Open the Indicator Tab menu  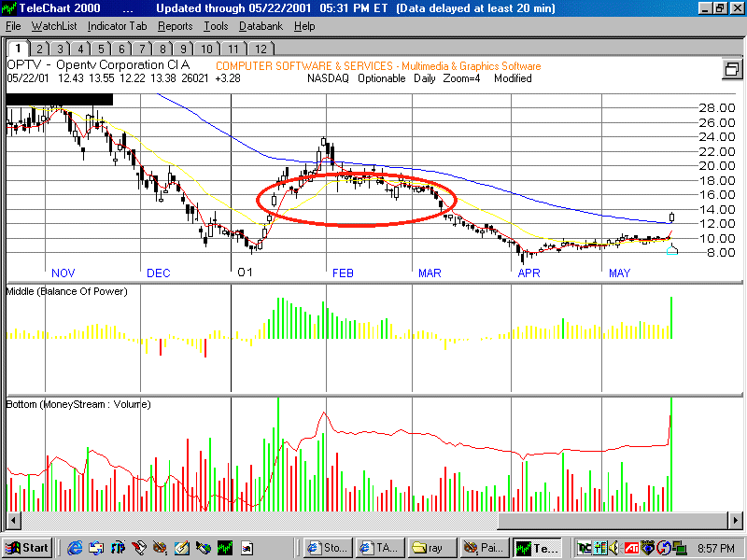point(118,26)
